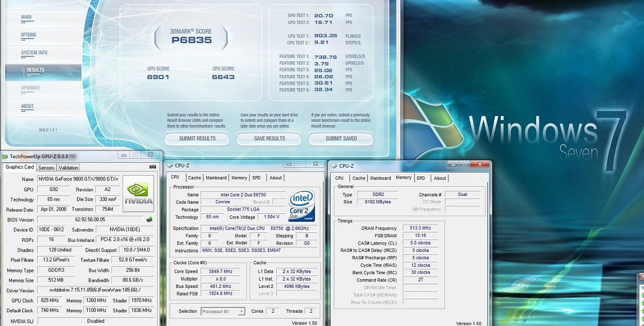Viewport: 644px width, 326px height.
Task: Open the Mainboard tab in the left CPU-Z window
Action: click(x=216, y=178)
